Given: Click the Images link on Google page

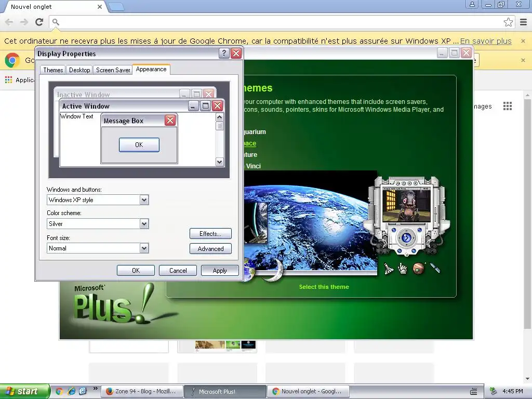Looking at the screenshot, I should pos(483,106).
